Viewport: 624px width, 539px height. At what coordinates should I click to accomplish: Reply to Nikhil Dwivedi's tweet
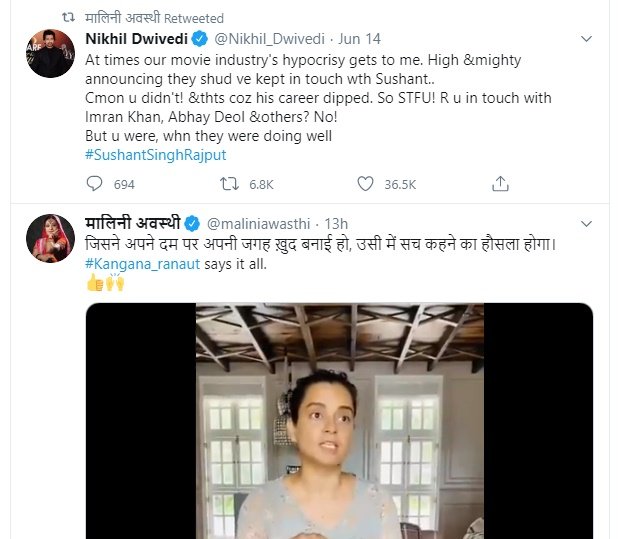(x=95, y=184)
